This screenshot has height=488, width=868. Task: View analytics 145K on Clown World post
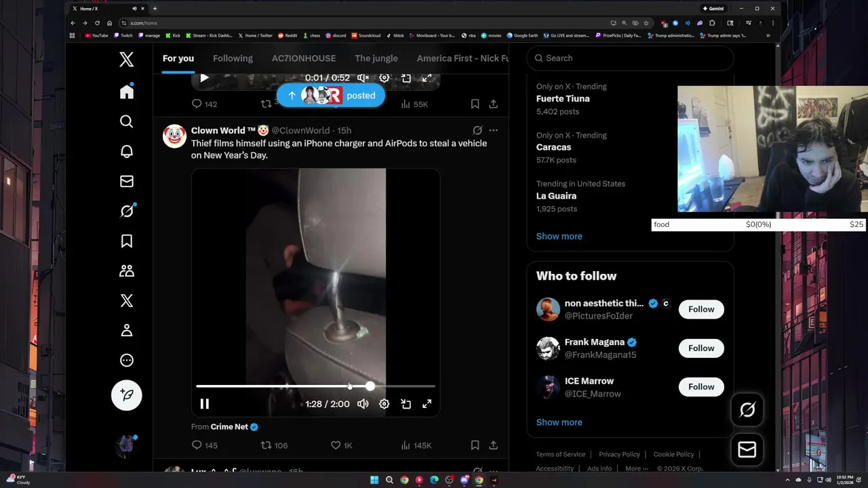pyautogui.click(x=416, y=445)
